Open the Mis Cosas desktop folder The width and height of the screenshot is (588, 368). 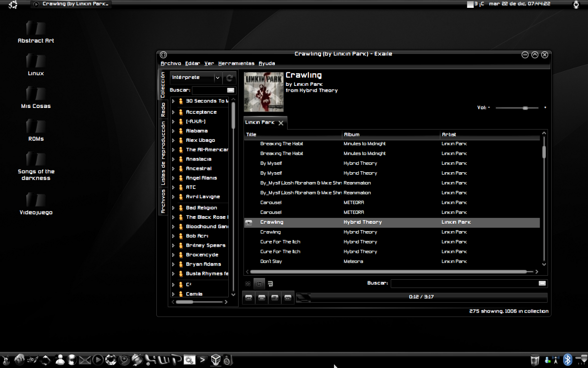[36, 97]
